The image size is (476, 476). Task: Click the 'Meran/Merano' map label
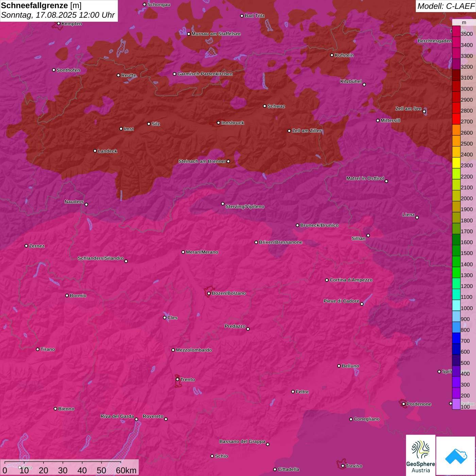point(202,252)
